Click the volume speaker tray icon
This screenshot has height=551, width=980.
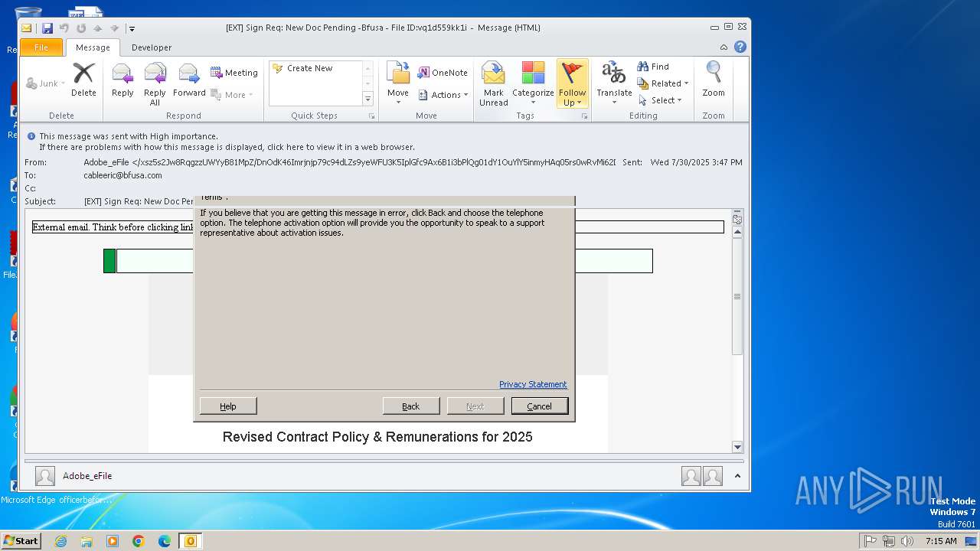907,541
